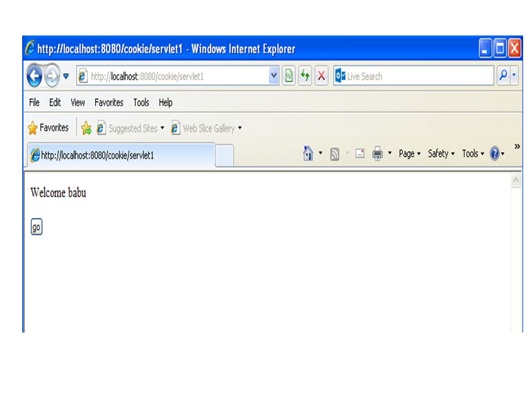Minimize the Internet Explorer window
This screenshot has width=532, height=399.
[x=485, y=48]
